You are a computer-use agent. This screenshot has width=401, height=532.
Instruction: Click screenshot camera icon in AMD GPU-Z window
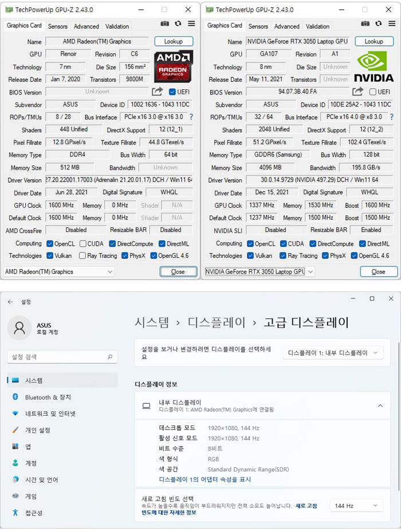click(x=164, y=23)
